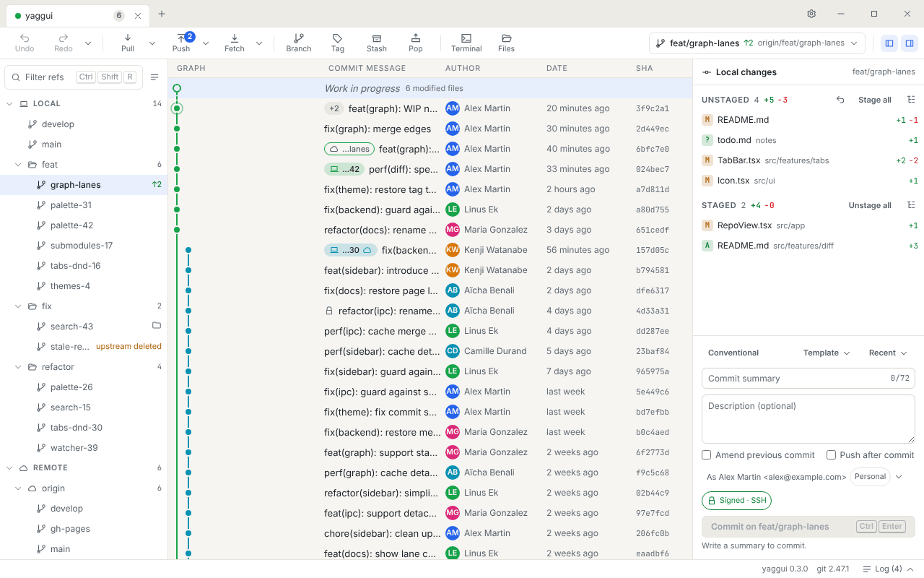The height and width of the screenshot is (578, 924).
Task: Open the Pull options dropdown arrow
Action: 152,43
